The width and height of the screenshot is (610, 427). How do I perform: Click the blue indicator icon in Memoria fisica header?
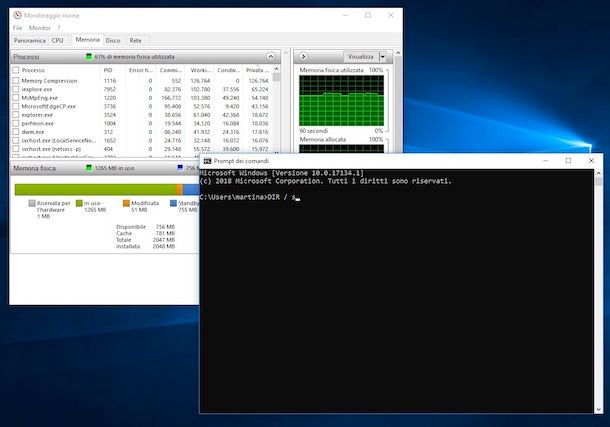pos(180,168)
